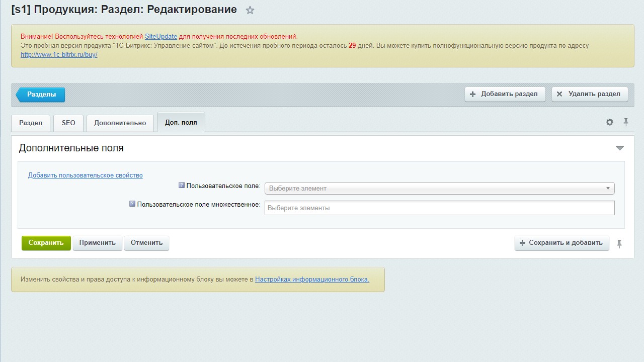Click Добавить раздел button

(505, 94)
